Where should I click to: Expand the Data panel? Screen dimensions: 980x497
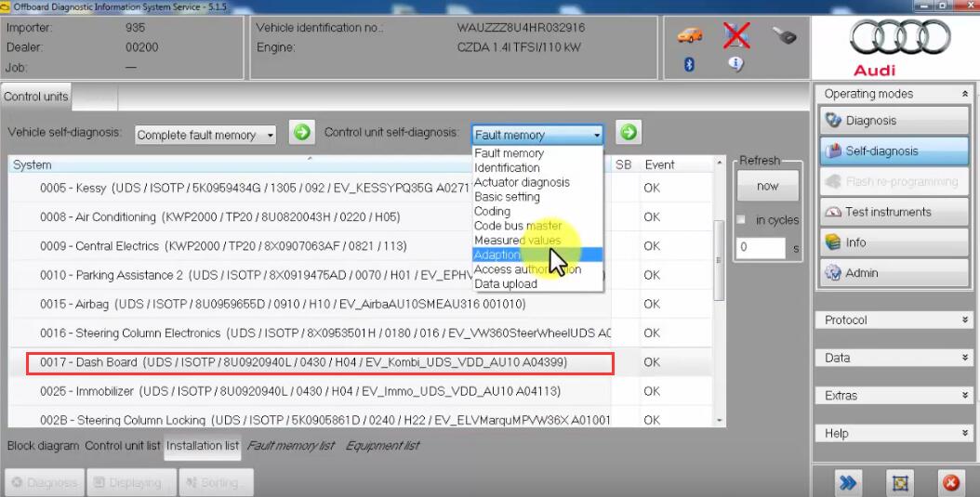tap(894, 358)
